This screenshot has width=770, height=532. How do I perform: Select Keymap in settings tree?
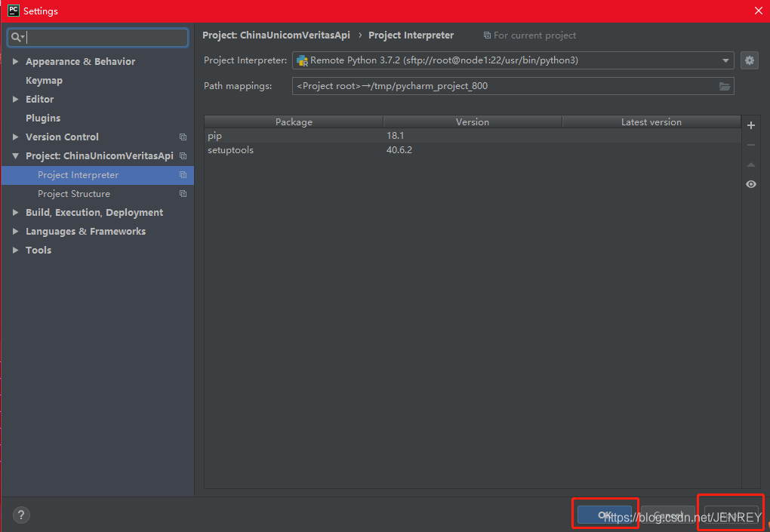[x=45, y=81]
